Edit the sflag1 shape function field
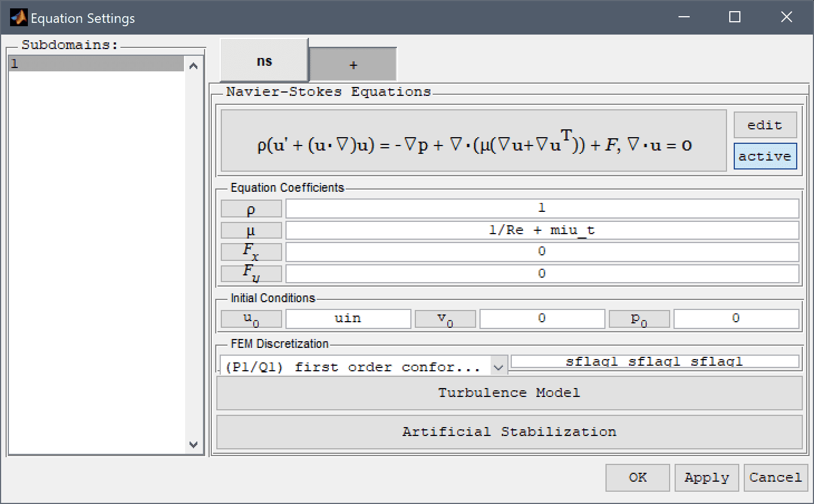 point(655,361)
